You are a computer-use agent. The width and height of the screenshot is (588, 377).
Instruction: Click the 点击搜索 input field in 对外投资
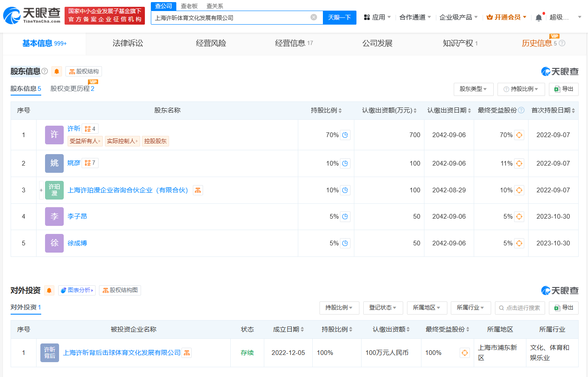[x=520, y=308]
